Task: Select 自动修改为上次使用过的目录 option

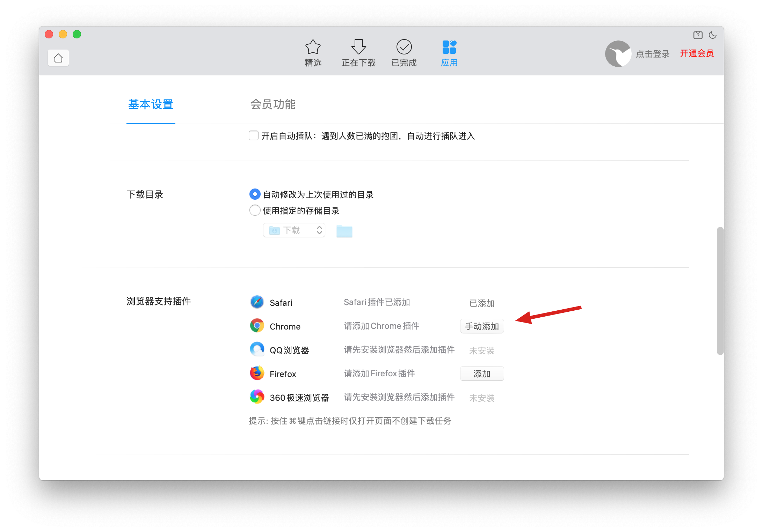Action: [x=255, y=194]
